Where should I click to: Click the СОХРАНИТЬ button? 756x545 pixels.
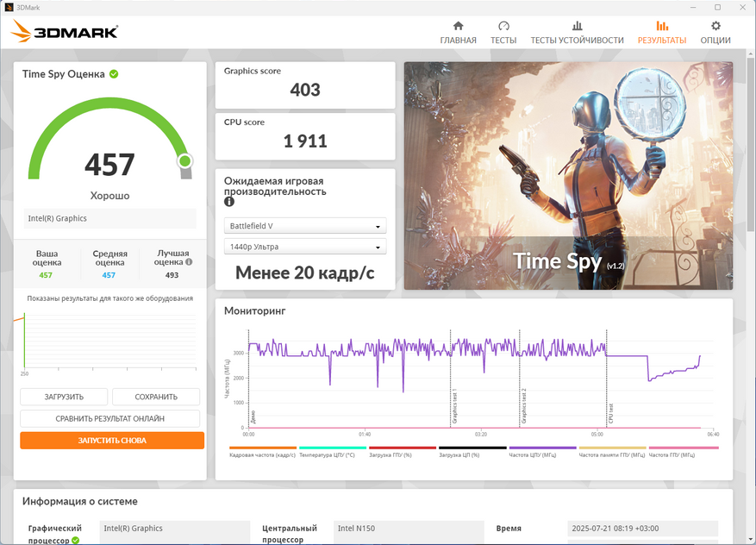156,397
